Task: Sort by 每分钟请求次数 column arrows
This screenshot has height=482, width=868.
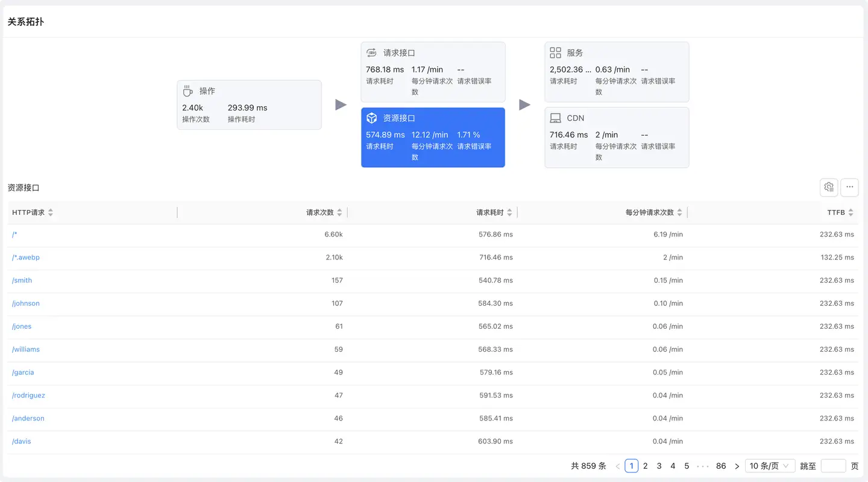Action: click(679, 212)
